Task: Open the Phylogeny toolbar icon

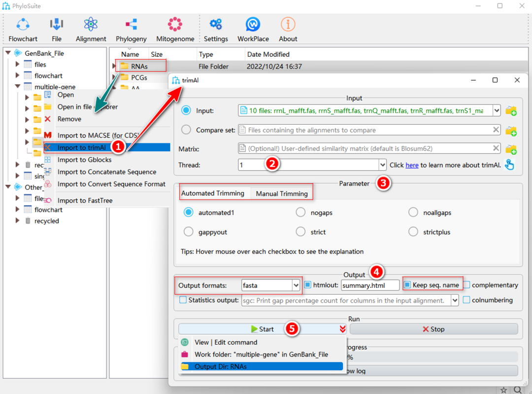Action: click(x=132, y=25)
